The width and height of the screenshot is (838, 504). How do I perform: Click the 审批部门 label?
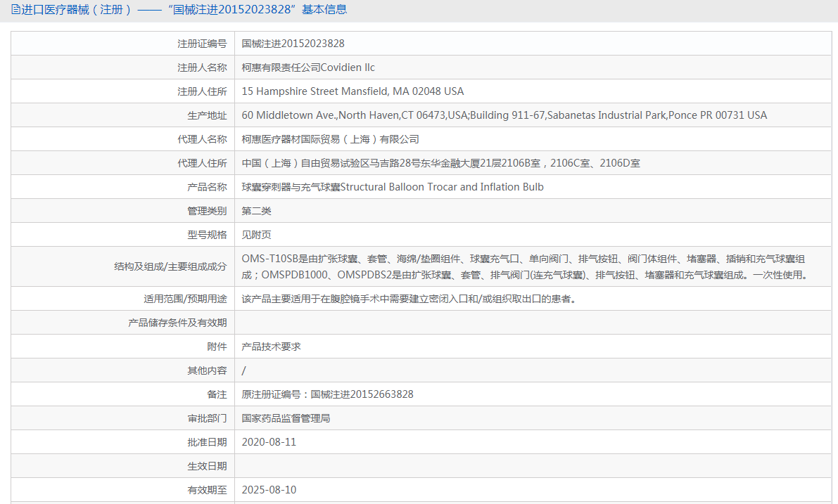207,418
